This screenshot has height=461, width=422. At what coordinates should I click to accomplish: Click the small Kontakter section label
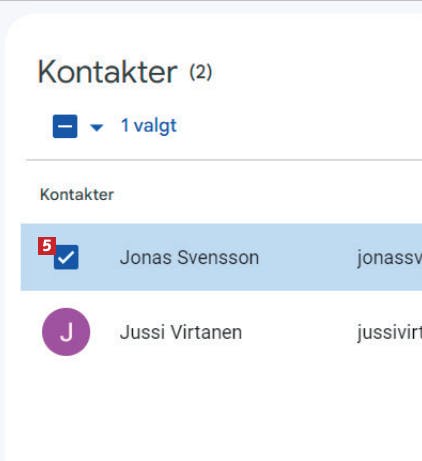pos(77,194)
